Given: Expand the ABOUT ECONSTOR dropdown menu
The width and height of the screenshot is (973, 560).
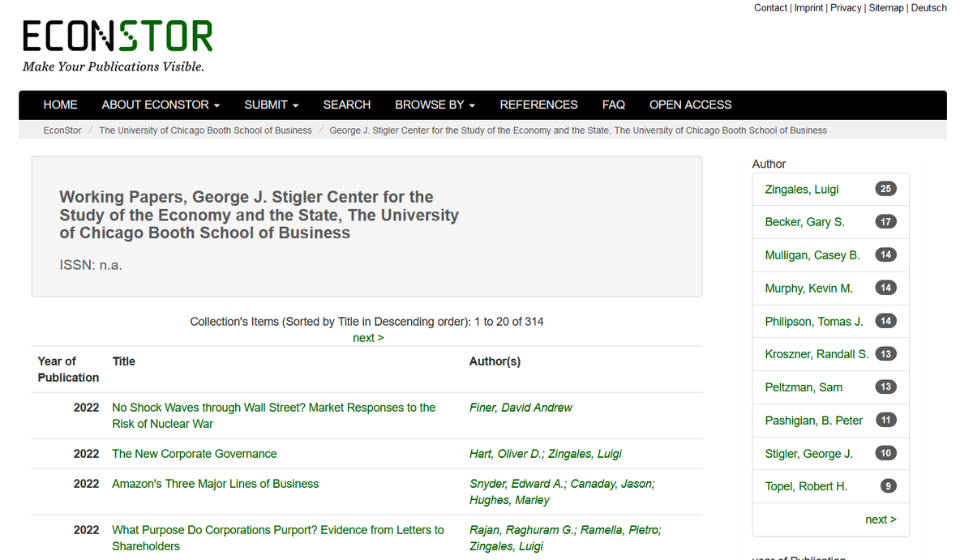Looking at the screenshot, I should point(161,105).
